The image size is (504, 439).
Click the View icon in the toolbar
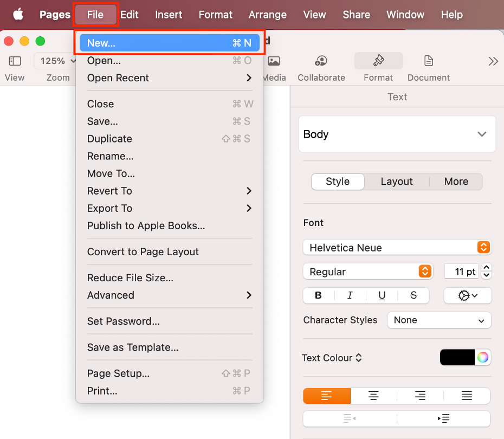(15, 61)
